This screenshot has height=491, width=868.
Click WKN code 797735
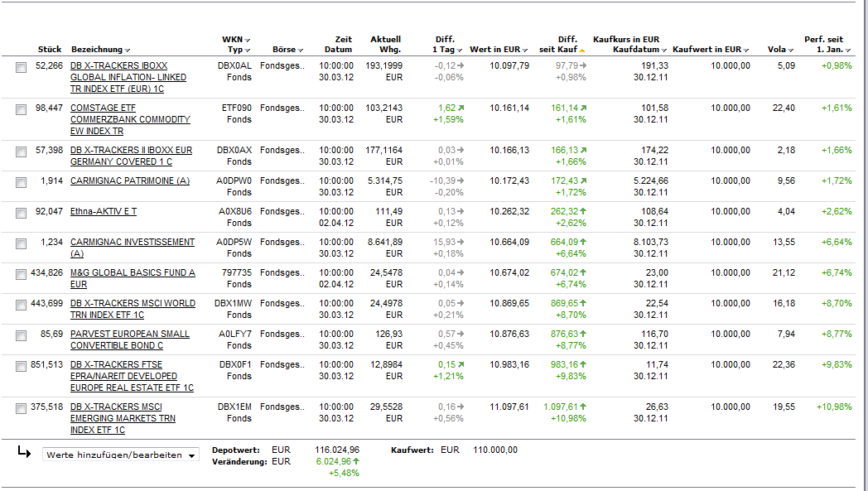pyautogui.click(x=236, y=273)
